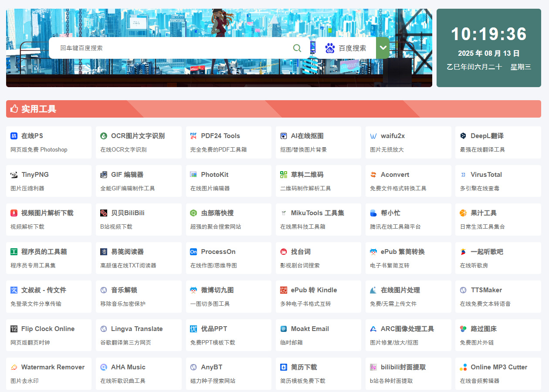The width and height of the screenshot is (549, 392).
Task: Open the bilibili封面提取 link
Action: [403, 367]
